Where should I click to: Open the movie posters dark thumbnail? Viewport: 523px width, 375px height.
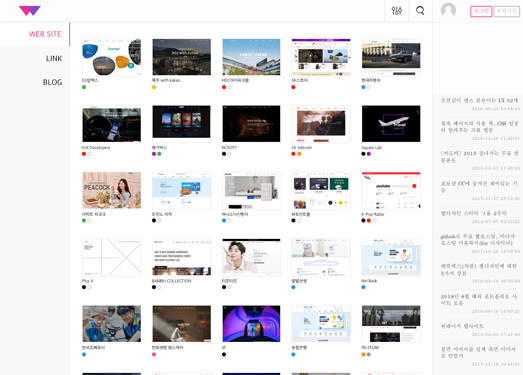[181, 124]
